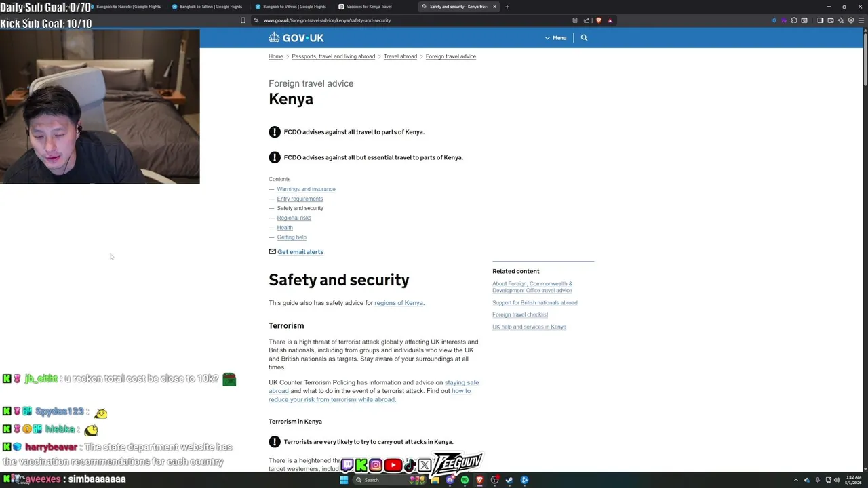Open UK help and services in Kenya link

click(529, 327)
